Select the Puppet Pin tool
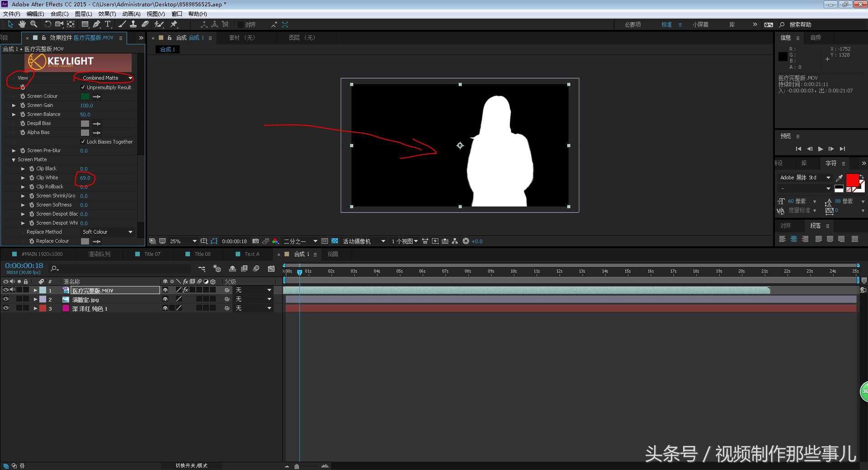Image resolution: width=868 pixels, height=470 pixels. pos(174,24)
